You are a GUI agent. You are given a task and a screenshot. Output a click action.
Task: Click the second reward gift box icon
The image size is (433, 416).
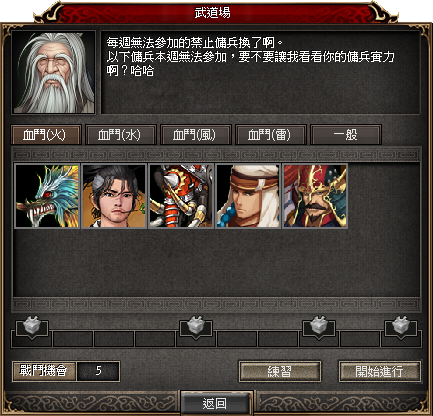point(196,325)
